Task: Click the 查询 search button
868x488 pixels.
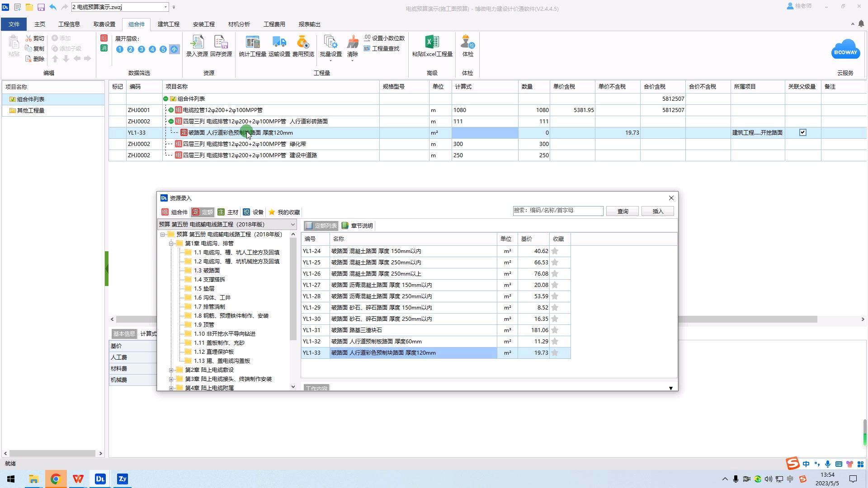Action: (623, 211)
